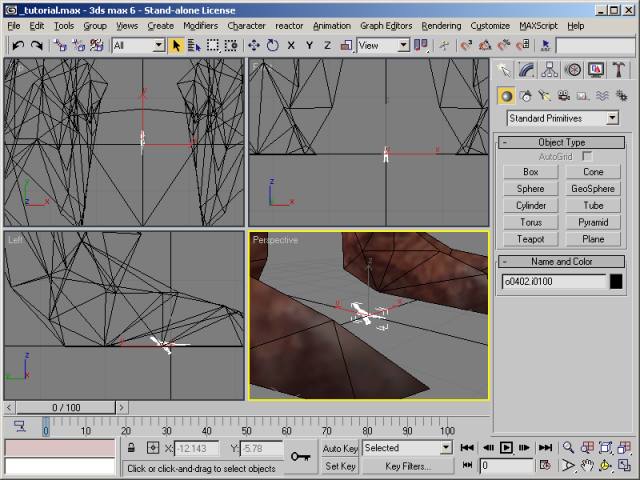
Task: Enable Auto Key animation mode
Action: pos(340,448)
